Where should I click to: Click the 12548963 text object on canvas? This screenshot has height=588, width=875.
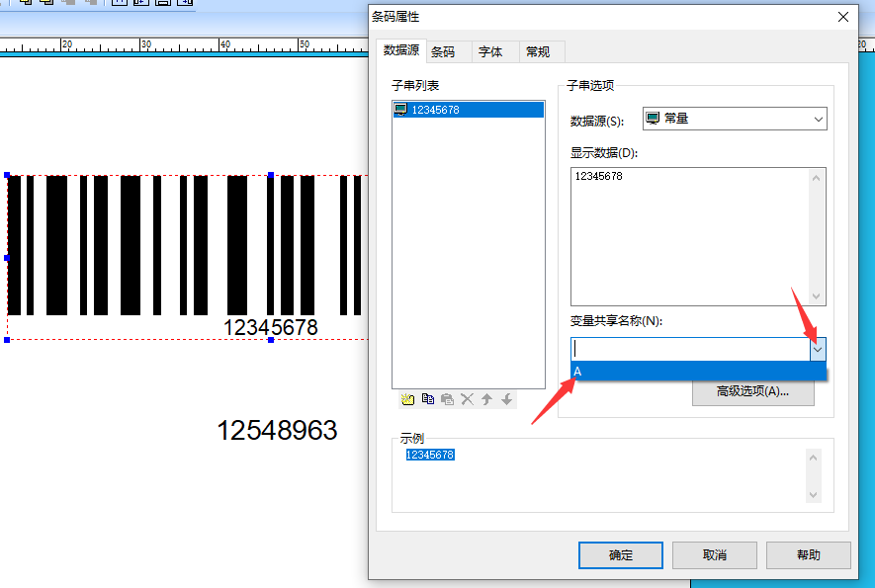277,430
